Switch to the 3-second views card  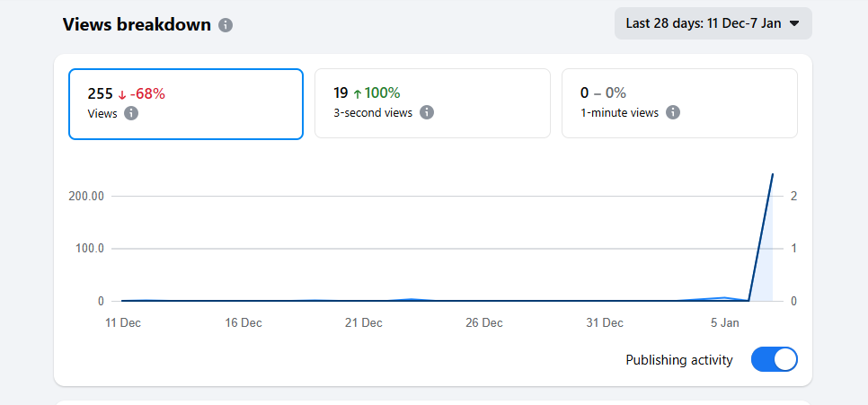(432, 104)
